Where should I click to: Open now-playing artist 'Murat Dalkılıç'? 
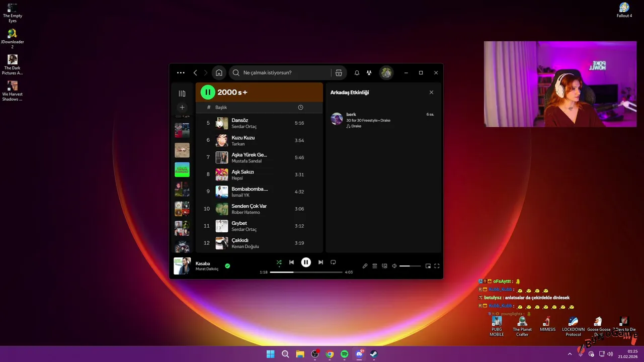click(x=207, y=269)
